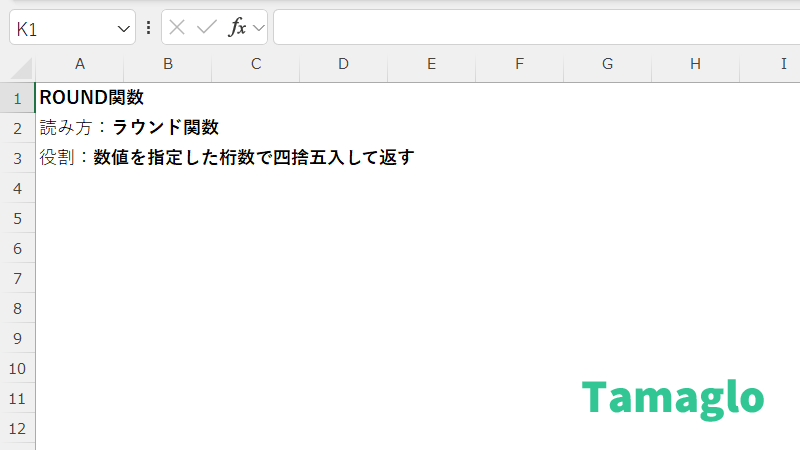The image size is (800, 450).
Task: Select column F header
Action: click(519, 64)
